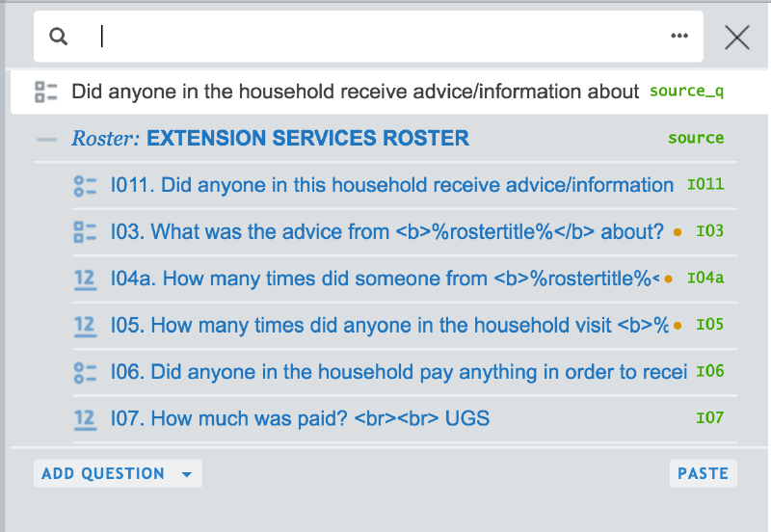This screenshot has height=532, width=771.
Task: Click the I06 single-select question icon
Action: [x=85, y=372]
